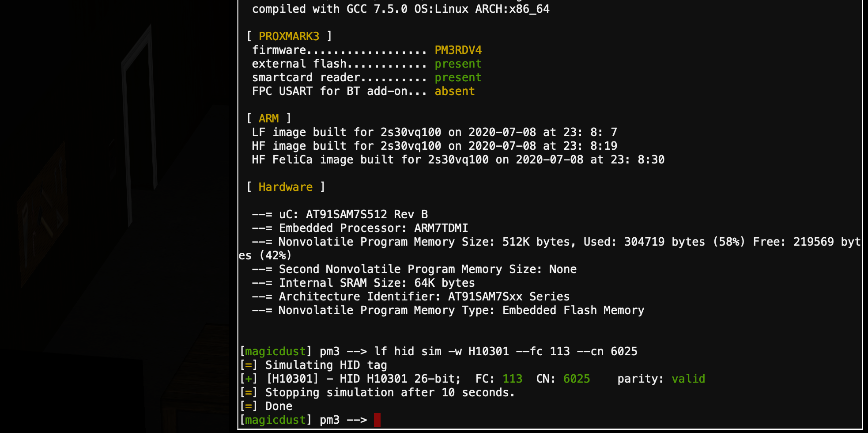Click the external flash 'present' status
This screenshot has width=868, height=433.
click(x=458, y=64)
